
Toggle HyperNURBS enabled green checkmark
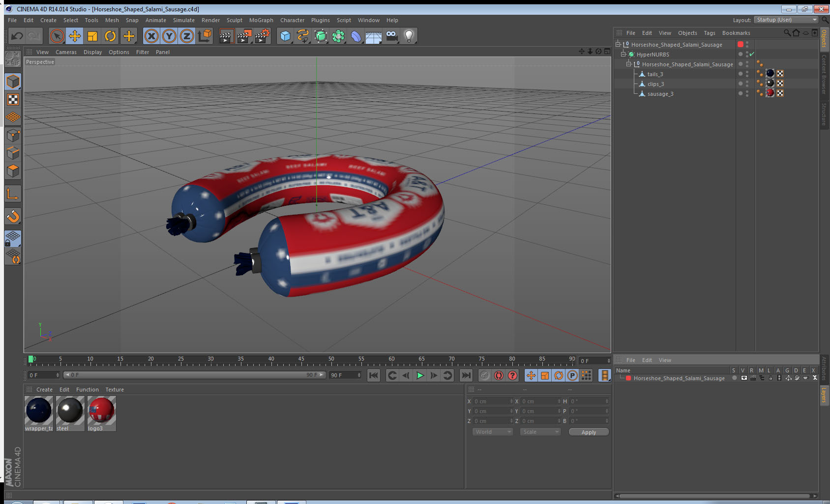pos(752,54)
